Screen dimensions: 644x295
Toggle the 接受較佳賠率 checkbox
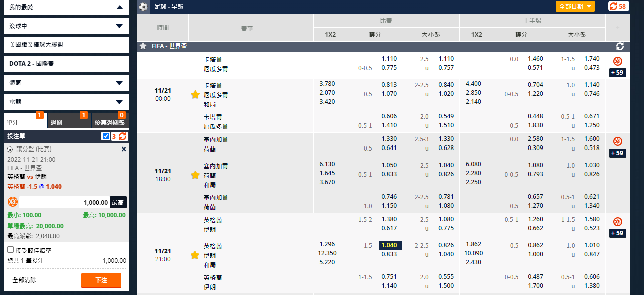coord(11,249)
